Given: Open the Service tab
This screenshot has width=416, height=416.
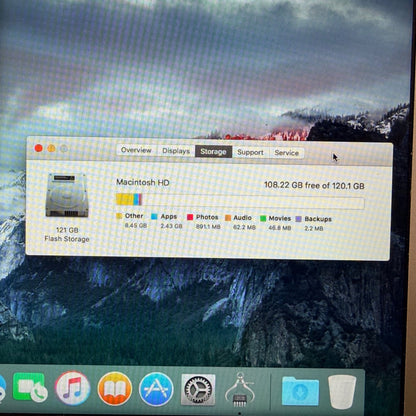Looking at the screenshot, I should [x=286, y=153].
